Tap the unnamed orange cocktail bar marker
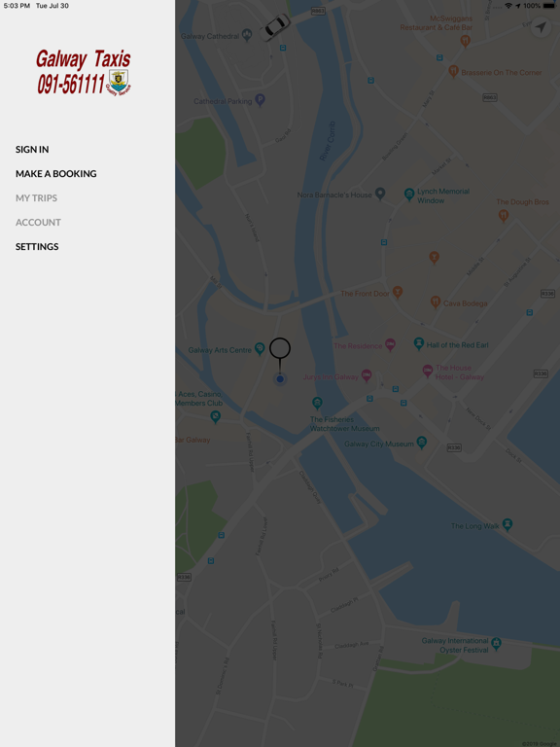Image resolution: width=560 pixels, height=747 pixels. pyautogui.click(x=434, y=258)
